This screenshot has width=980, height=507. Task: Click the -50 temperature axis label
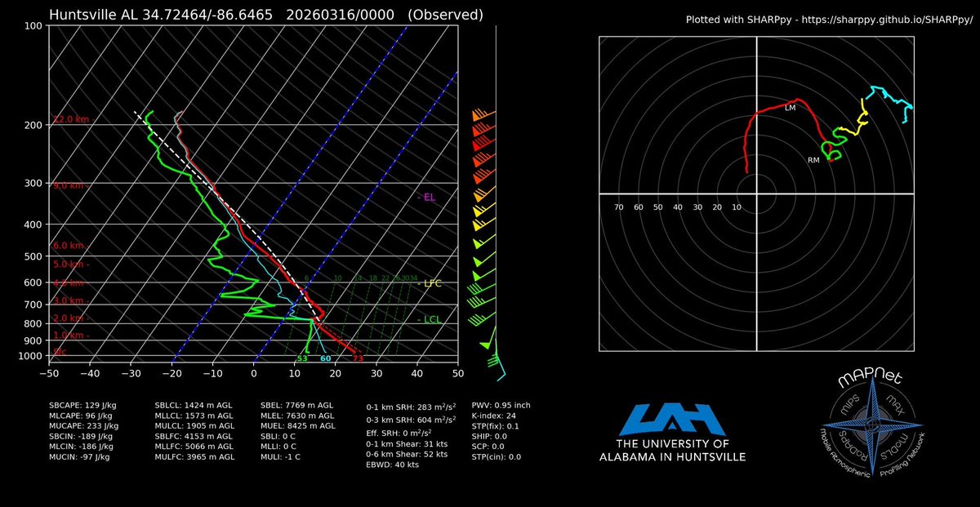tap(50, 375)
